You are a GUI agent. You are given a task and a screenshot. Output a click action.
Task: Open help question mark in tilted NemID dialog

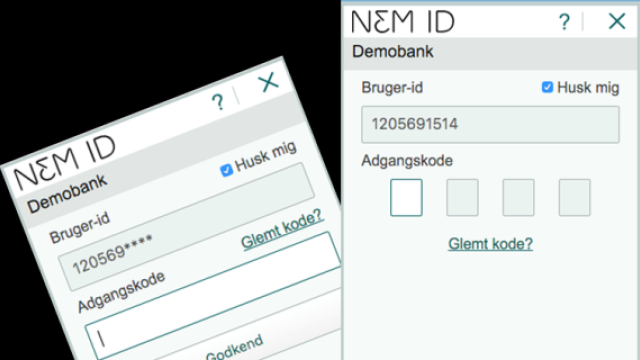click(x=218, y=102)
